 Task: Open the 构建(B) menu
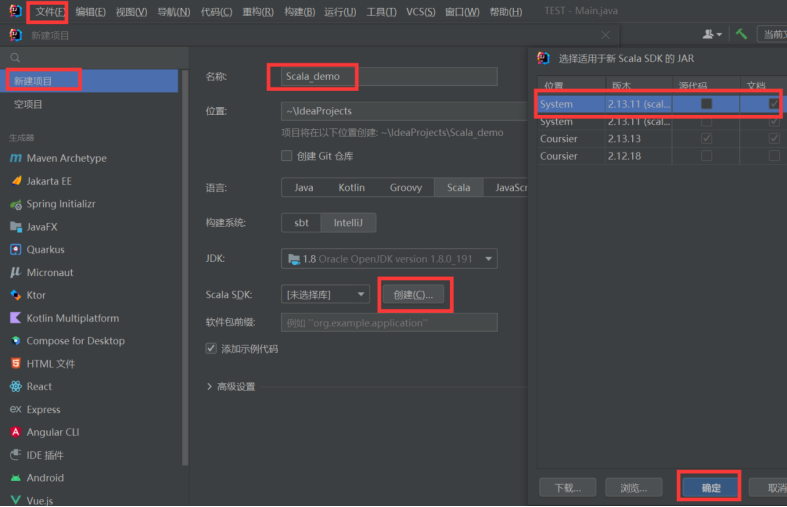coord(300,12)
